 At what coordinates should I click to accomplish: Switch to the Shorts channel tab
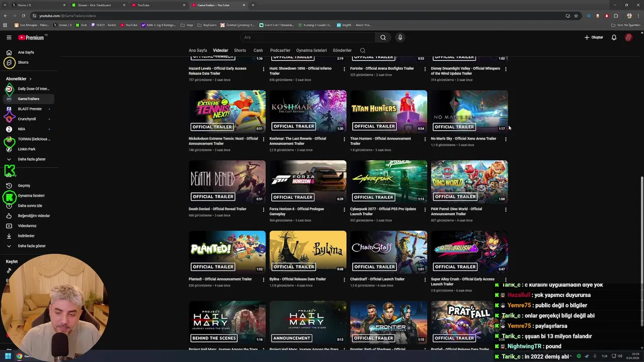240,50
